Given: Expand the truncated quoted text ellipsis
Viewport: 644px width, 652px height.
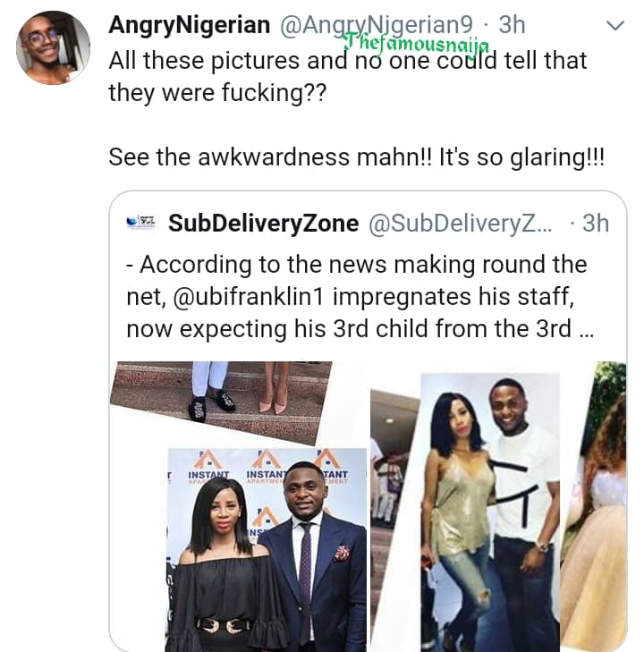Looking at the screenshot, I should coord(586,328).
